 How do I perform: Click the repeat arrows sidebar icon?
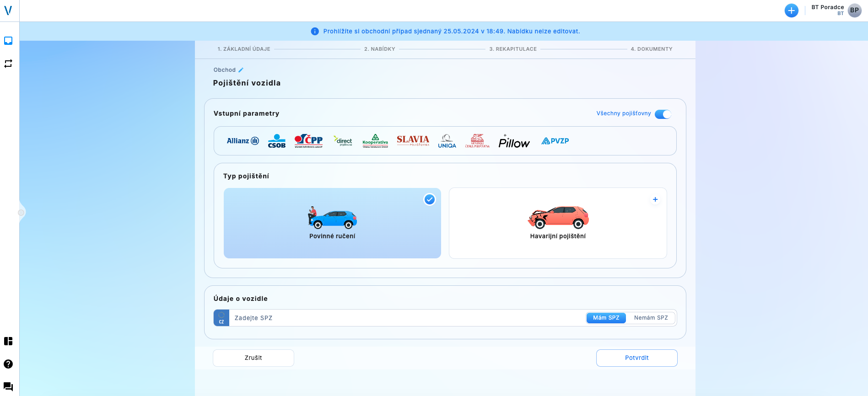8,64
